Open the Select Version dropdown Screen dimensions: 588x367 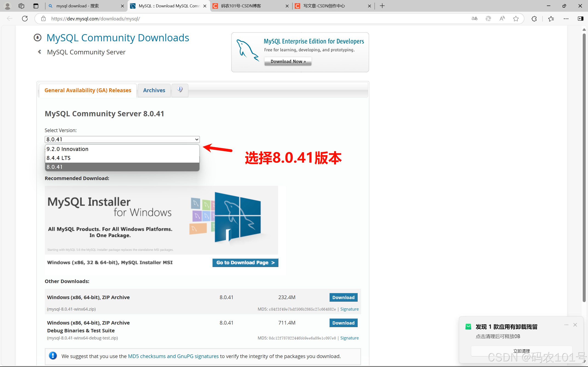pos(122,139)
